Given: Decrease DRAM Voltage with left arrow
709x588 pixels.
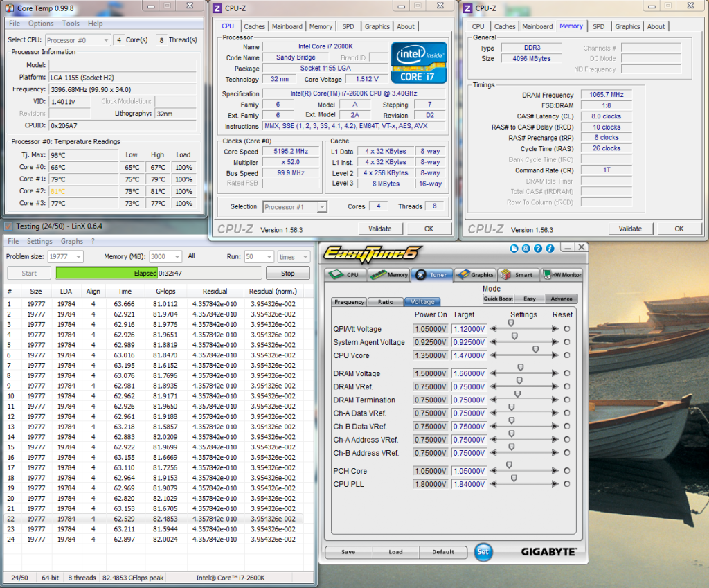Looking at the screenshot, I should [493, 373].
